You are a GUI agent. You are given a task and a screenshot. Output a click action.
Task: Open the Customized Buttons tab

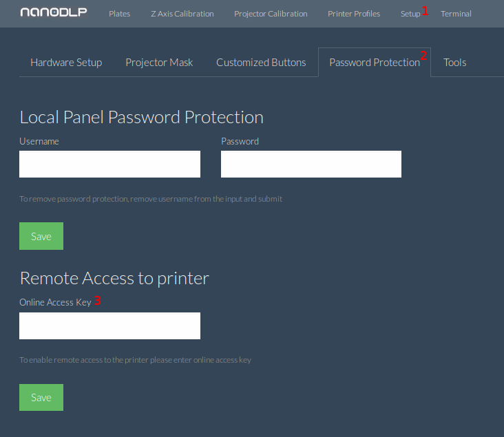point(261,63)
